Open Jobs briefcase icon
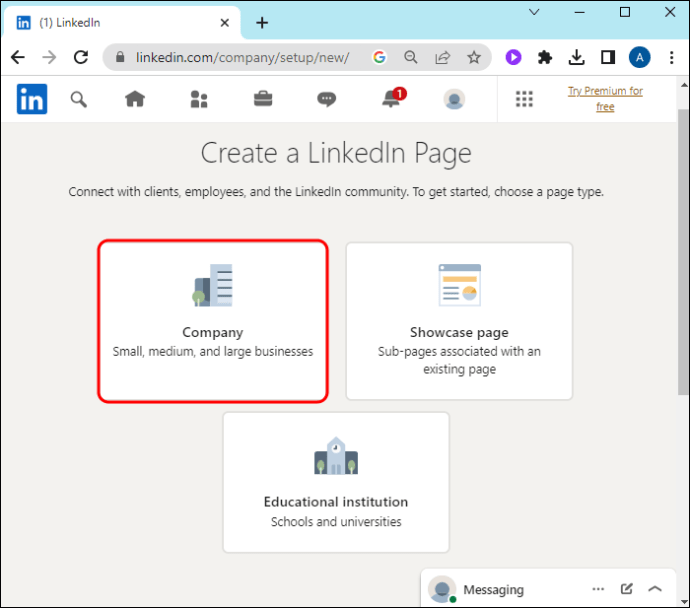This screenshot has height=608, width=690. tap(263, 99)
